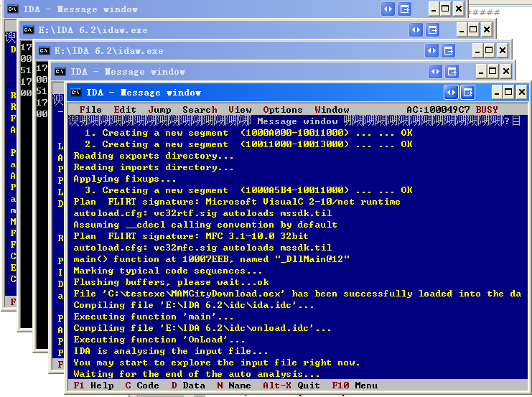This screenshot has height=397, width=532.
Task: Click the AC:100049C7 address indicator
Action: 438,110
